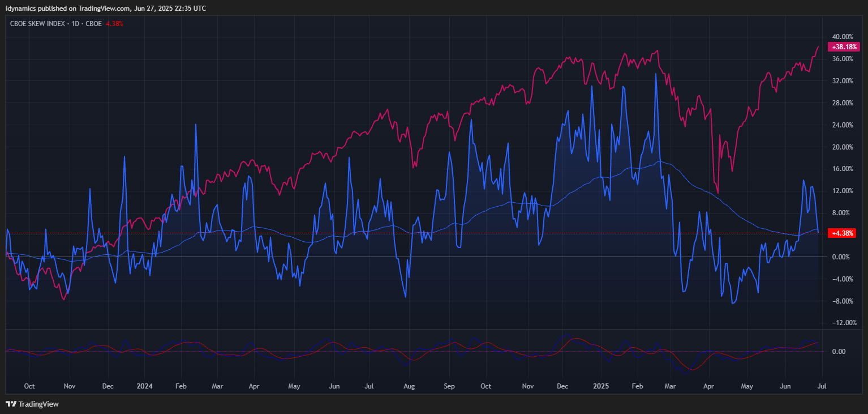Click the 24.00% axis label
This screenshot has height=414, width=868.
(843, 125)
